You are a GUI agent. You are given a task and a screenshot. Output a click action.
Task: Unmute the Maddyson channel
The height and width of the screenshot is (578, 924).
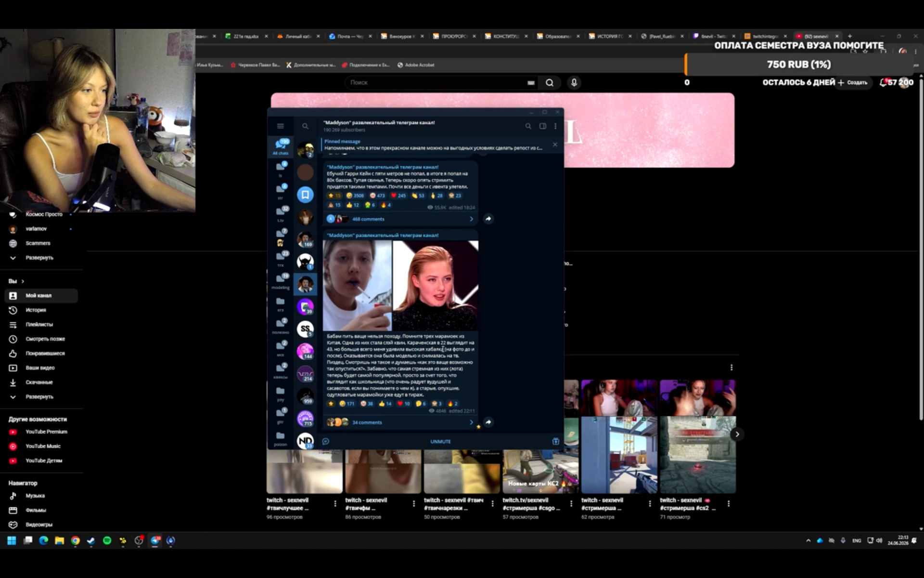[x=440, y=442]
